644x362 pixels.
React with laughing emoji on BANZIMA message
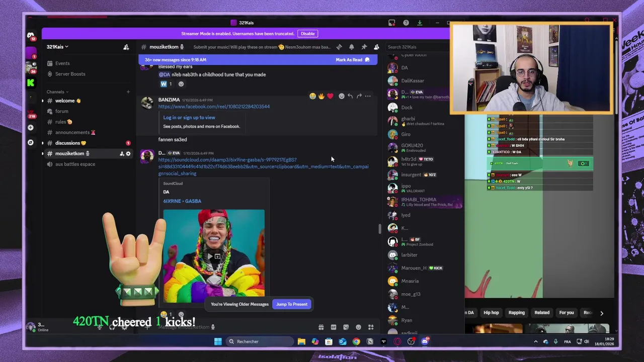point(313,96)
